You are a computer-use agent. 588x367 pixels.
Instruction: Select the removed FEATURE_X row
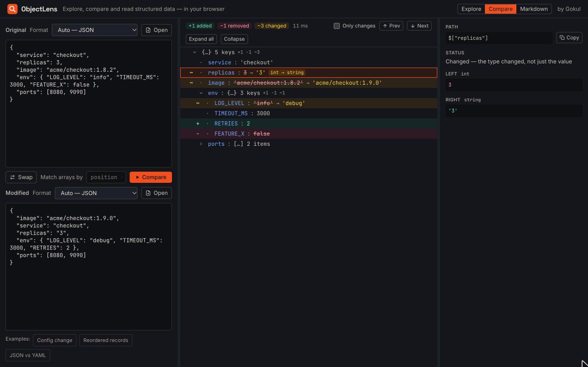tap(309, 134)
